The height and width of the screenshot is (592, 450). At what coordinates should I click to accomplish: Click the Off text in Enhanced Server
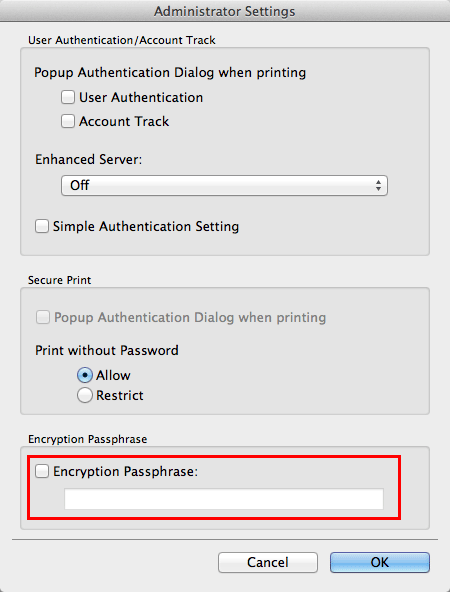[x=80, y=185]
